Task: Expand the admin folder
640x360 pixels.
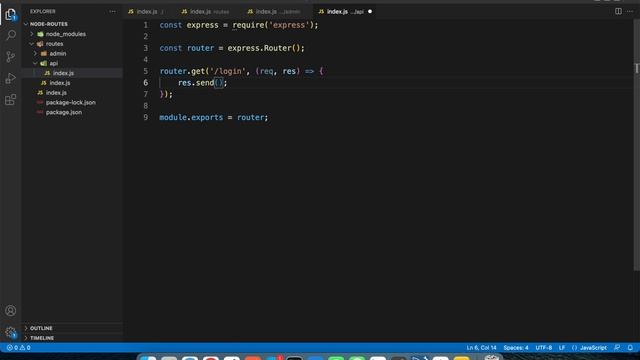Action: (58, 53)
